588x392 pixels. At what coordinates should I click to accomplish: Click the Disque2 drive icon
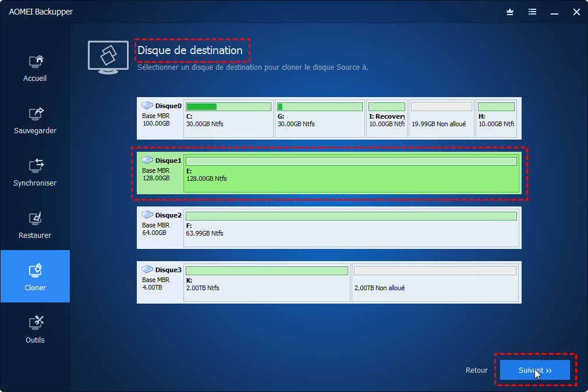[147, 215]
